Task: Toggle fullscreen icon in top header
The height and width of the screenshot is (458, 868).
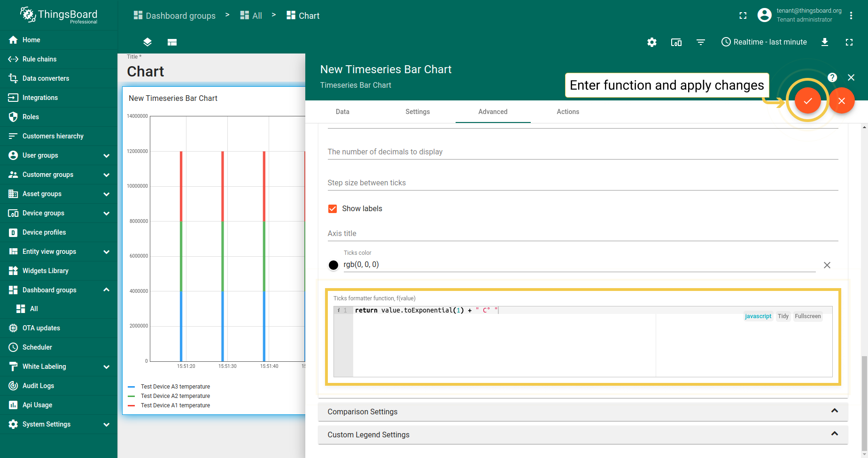Action: tap(743, 15)
